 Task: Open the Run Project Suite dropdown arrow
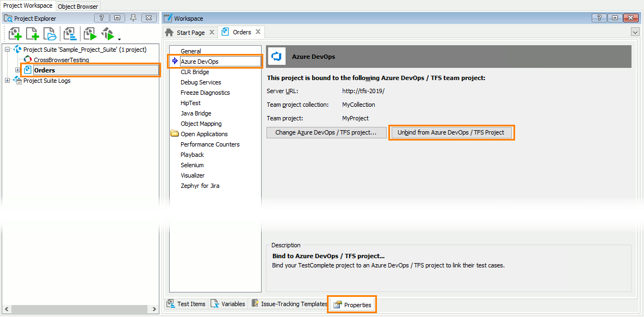(x=119, y=38)
